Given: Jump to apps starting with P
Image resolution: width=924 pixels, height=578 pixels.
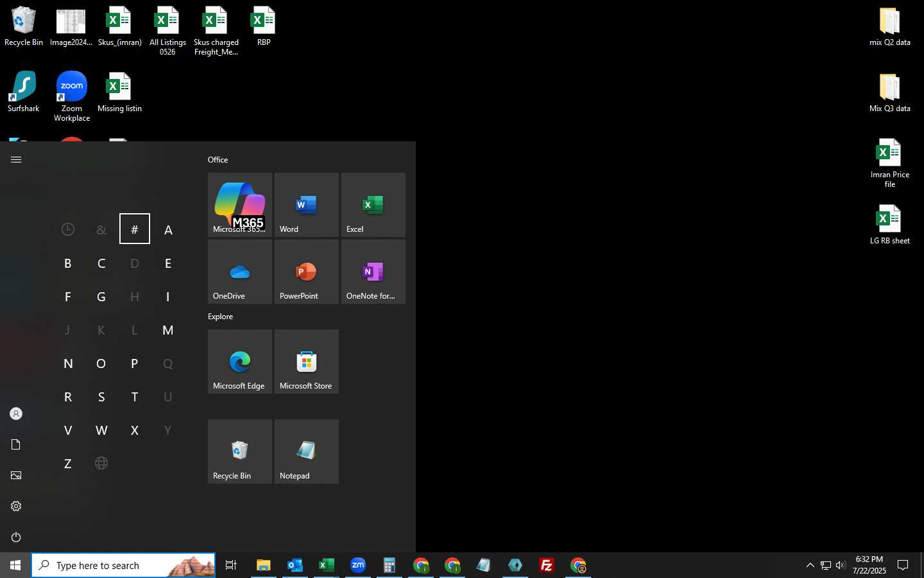Looking at the screenshot, I should pos(135,363).
